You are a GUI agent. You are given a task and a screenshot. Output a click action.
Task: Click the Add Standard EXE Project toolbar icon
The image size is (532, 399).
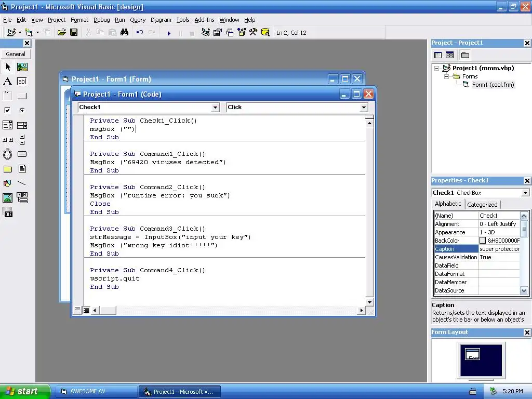pos(11,32)
